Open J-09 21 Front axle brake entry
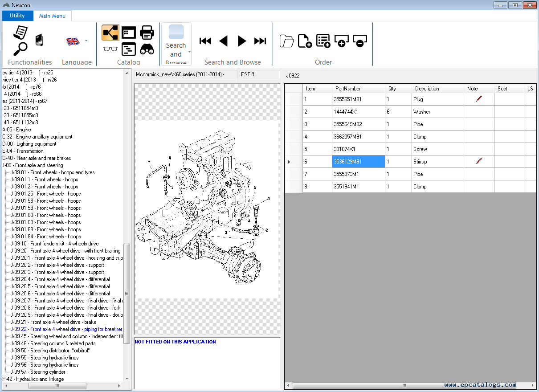This screenshot has width=539, height=392. [x=53, y=322]
